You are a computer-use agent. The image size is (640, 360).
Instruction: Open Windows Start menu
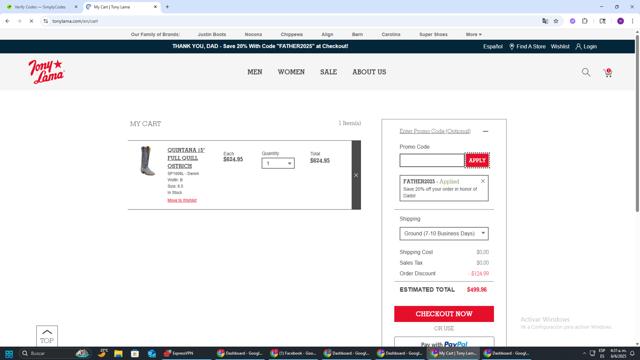(x=9, y=353)
